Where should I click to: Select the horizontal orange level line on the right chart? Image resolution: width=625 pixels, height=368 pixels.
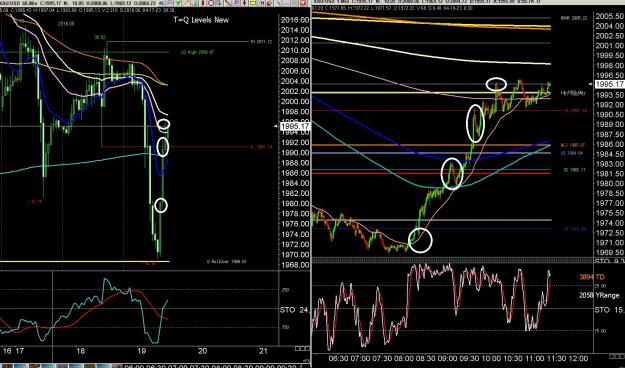pyautogui.click(x=430, y=145)
